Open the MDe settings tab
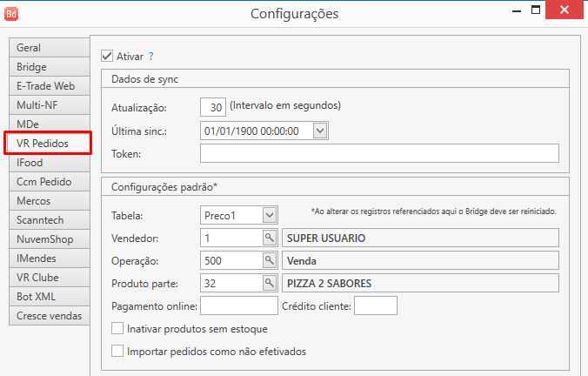The width and height of the screenshot is (588, 376). tap(50, 124)
